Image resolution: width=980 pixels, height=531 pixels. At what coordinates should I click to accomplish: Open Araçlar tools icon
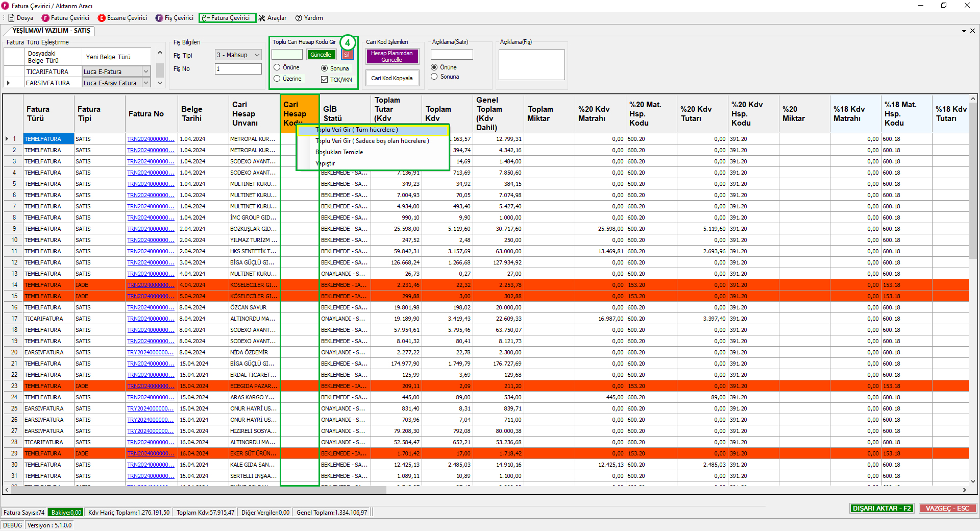click(x=262, y=18)
